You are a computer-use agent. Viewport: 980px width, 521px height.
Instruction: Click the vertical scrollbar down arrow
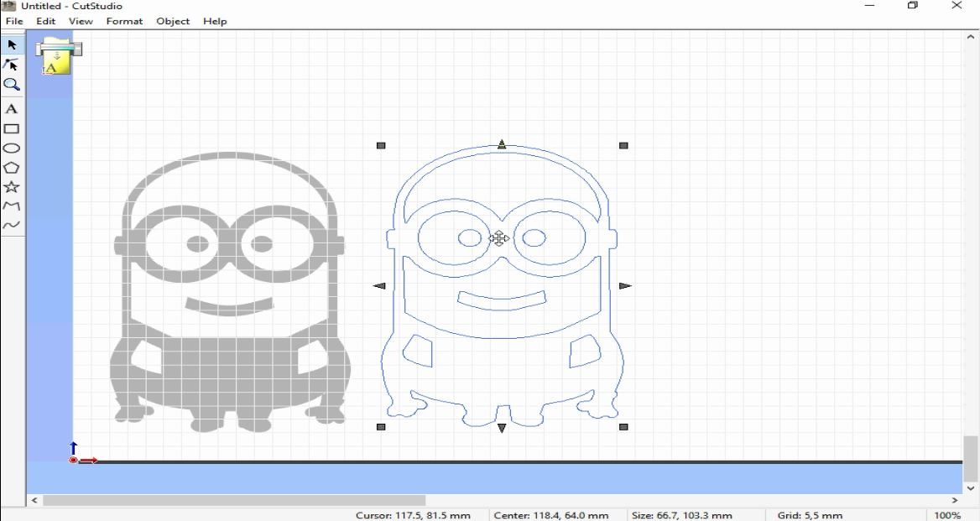971,488
